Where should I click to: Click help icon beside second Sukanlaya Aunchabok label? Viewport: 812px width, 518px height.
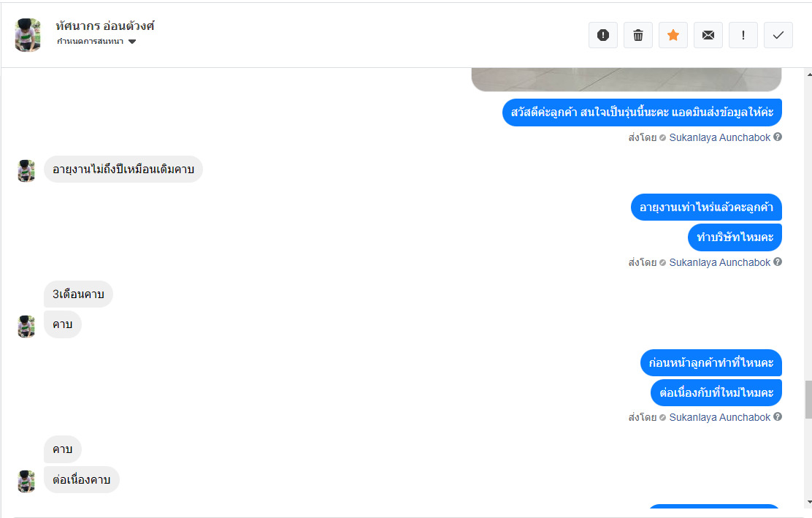pos(777,262)
